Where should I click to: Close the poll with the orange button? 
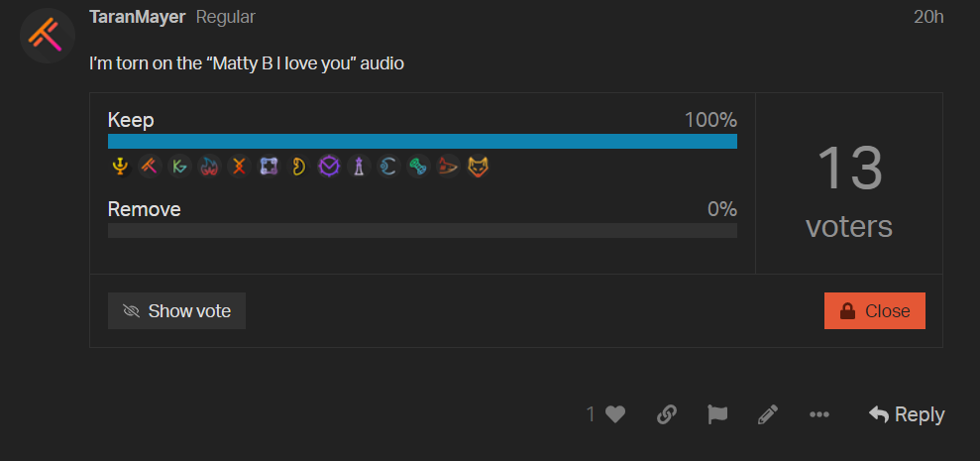[874, 311]
